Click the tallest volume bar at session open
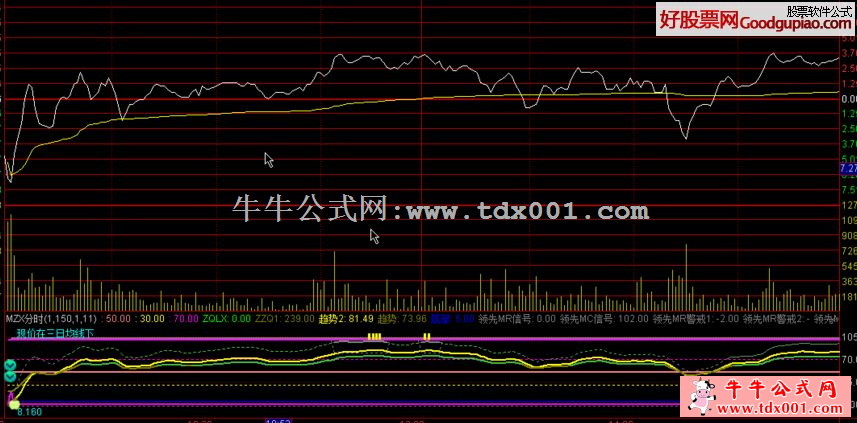 pyautogui.click(x=10, y=262)
